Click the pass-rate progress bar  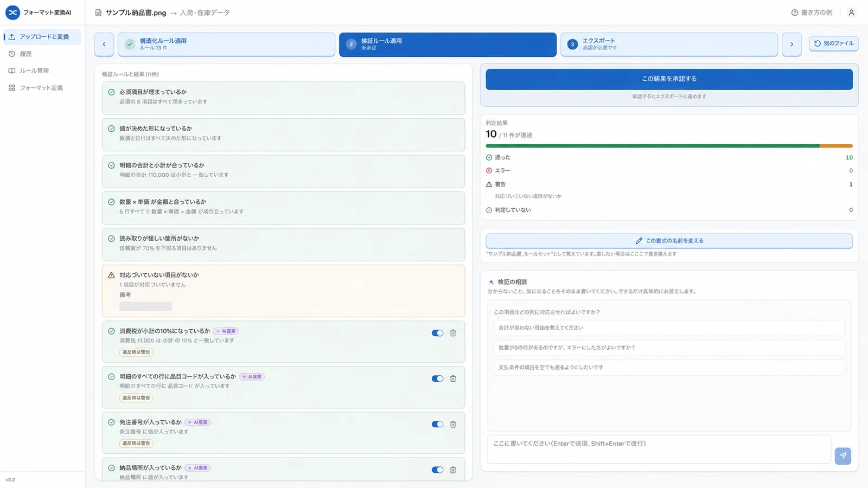(669, 146)
